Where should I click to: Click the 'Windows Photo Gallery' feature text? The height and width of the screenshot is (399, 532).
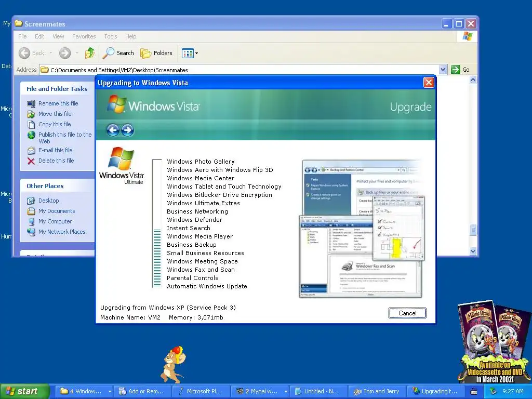[x=201, y=162]
